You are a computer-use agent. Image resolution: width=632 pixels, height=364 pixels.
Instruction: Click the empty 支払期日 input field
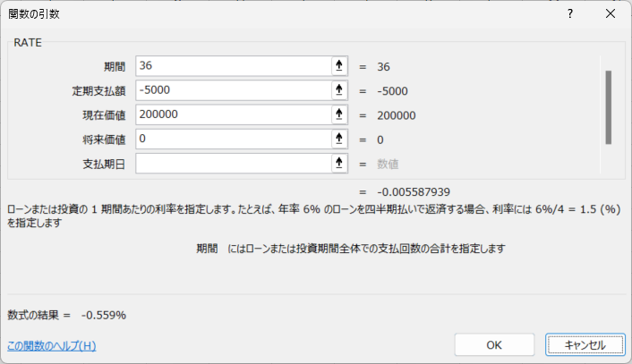pyautogui.click(x=233, y=163)
